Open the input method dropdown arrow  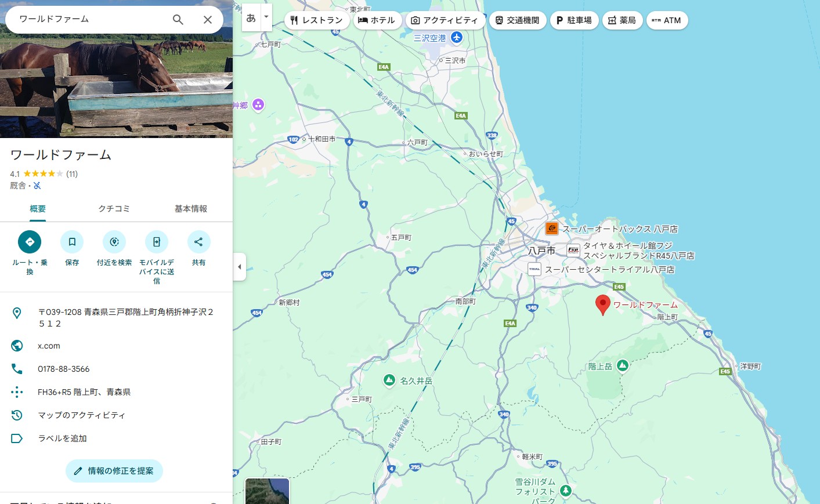click(x=266, y=17)
